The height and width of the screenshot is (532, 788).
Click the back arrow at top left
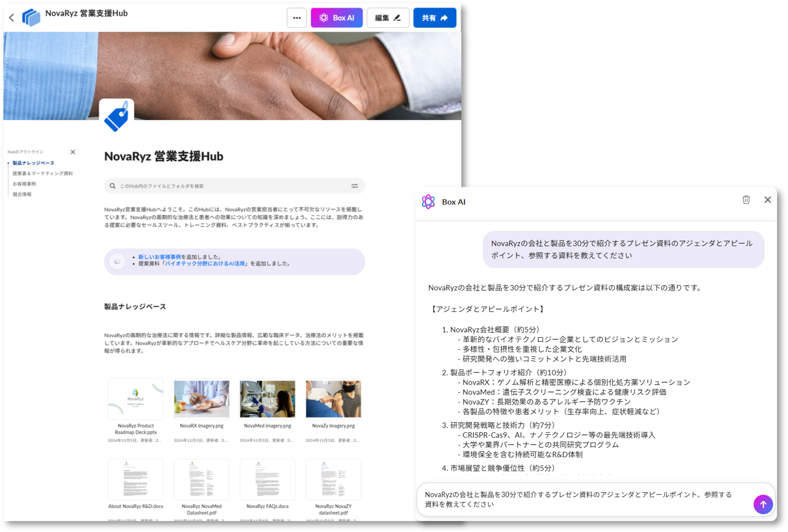[12, 18]
